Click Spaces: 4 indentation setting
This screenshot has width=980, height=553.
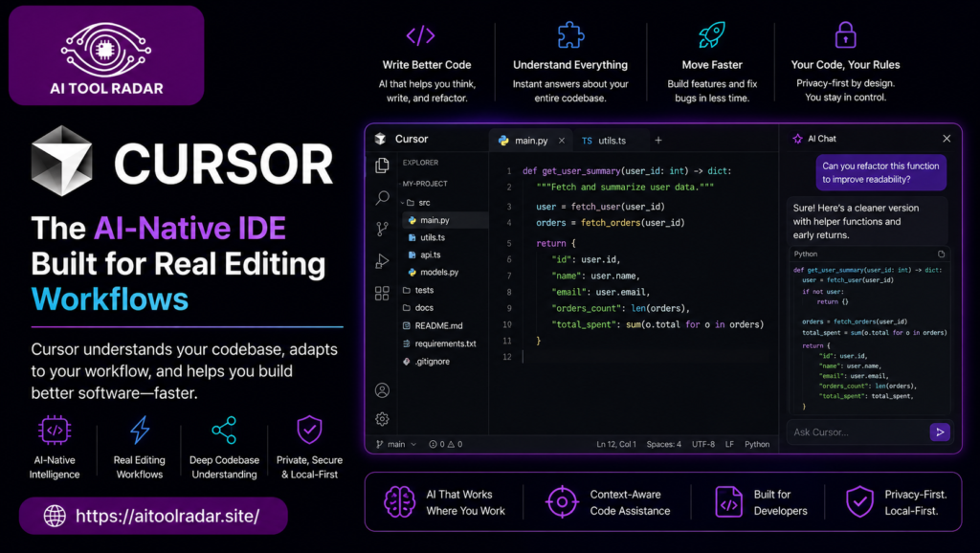click(664, 444)
